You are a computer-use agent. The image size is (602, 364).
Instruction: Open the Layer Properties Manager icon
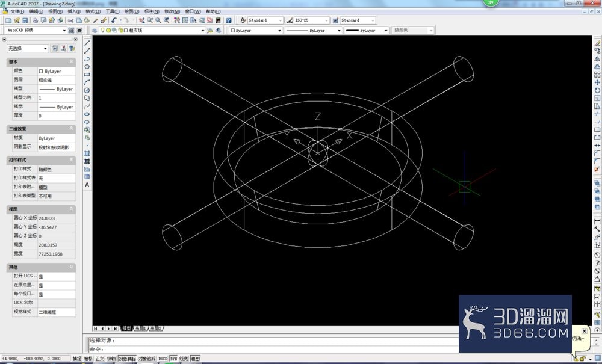pos(95,30)
